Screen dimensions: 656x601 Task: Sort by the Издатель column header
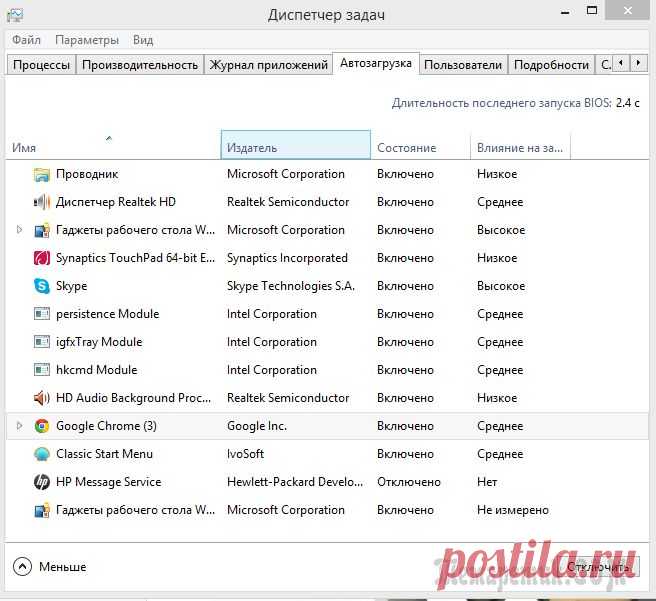click(x=296, y=145)
